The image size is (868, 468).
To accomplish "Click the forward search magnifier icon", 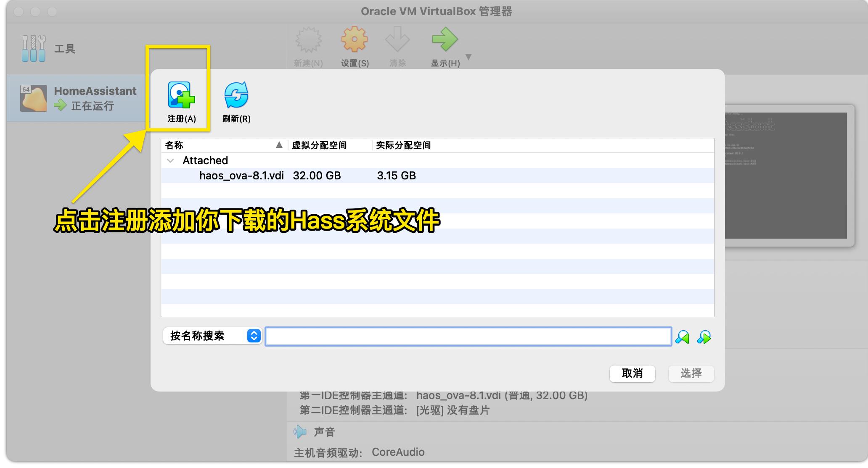I will [705, 337].
